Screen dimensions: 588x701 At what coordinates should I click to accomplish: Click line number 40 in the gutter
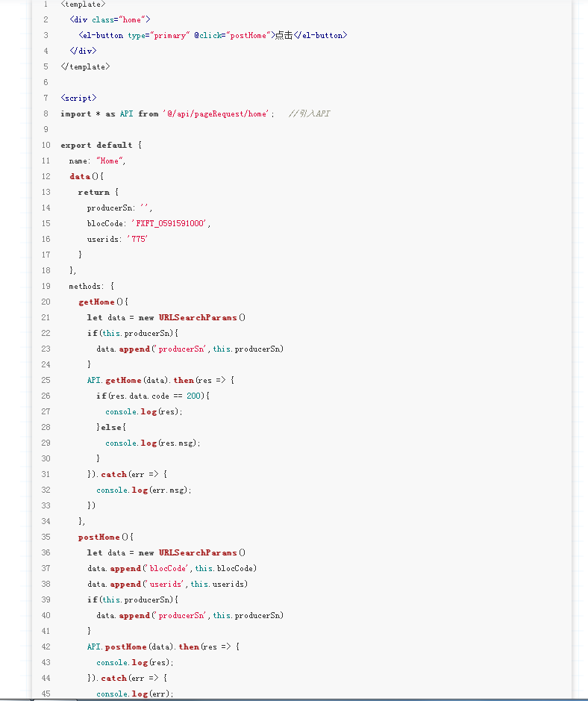pos(46,615)
